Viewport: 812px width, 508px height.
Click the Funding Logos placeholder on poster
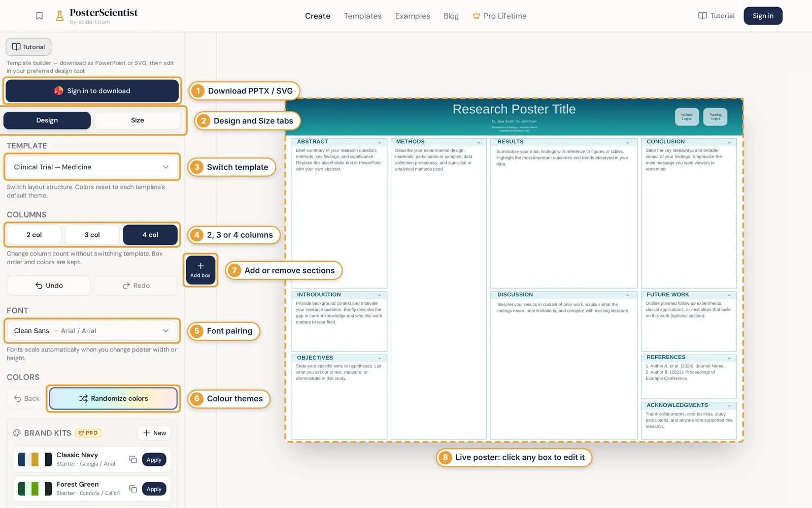click(715, 117)
